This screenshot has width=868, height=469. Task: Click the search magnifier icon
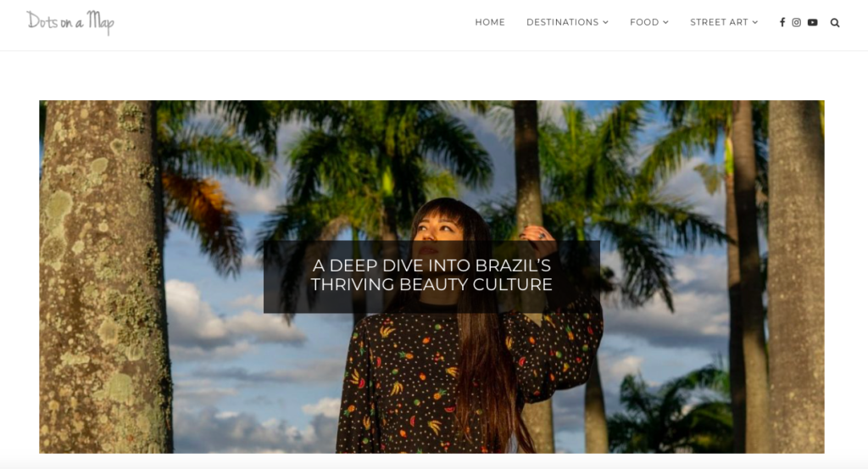click(x=835, y=23)
